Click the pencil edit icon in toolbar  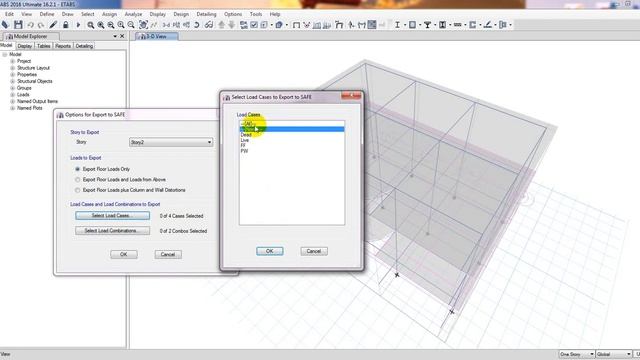(53, 25)
